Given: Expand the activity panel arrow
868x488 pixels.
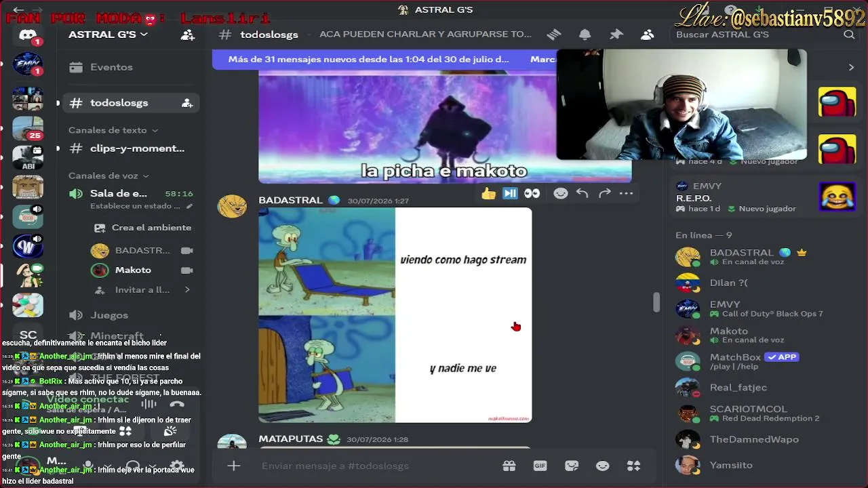Looking at the screenshot, I should pos(851,67).
